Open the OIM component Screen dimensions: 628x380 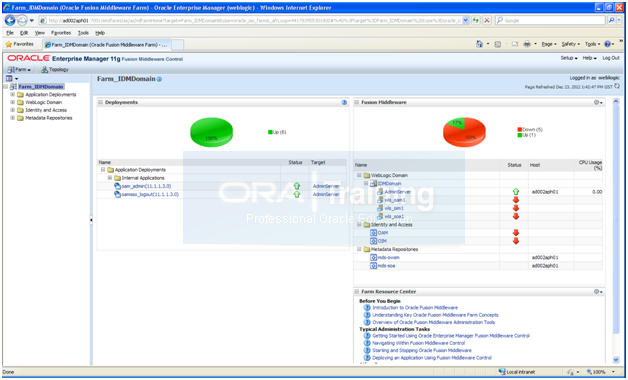tap(382, 241)
